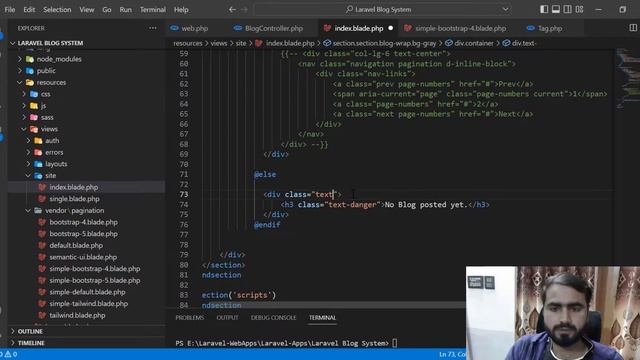Open Explorer more actions ellipsis
This screenshot has height=360, width=640.
tap(153, 28)
